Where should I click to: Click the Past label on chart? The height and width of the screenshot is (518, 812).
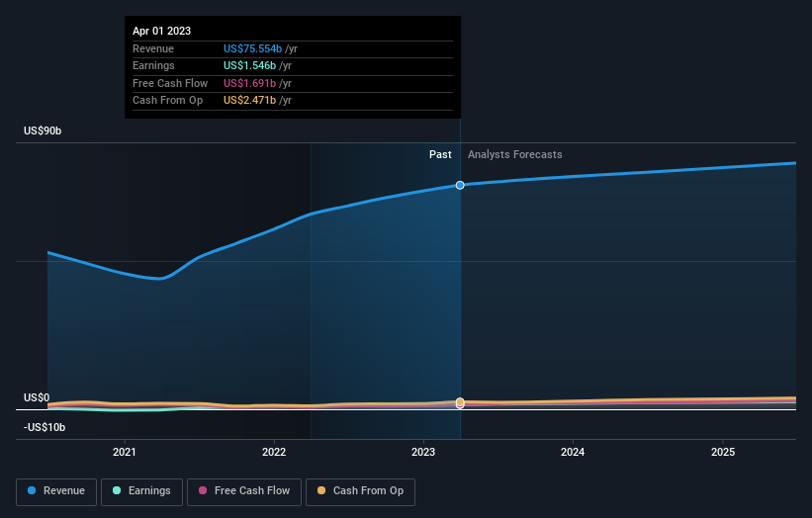pyautogui.click(x=440, y=154)
